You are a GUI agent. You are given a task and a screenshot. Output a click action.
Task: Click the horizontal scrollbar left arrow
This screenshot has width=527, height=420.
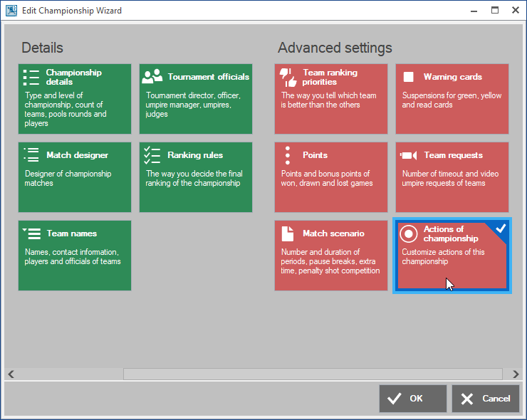pos(11,374)
